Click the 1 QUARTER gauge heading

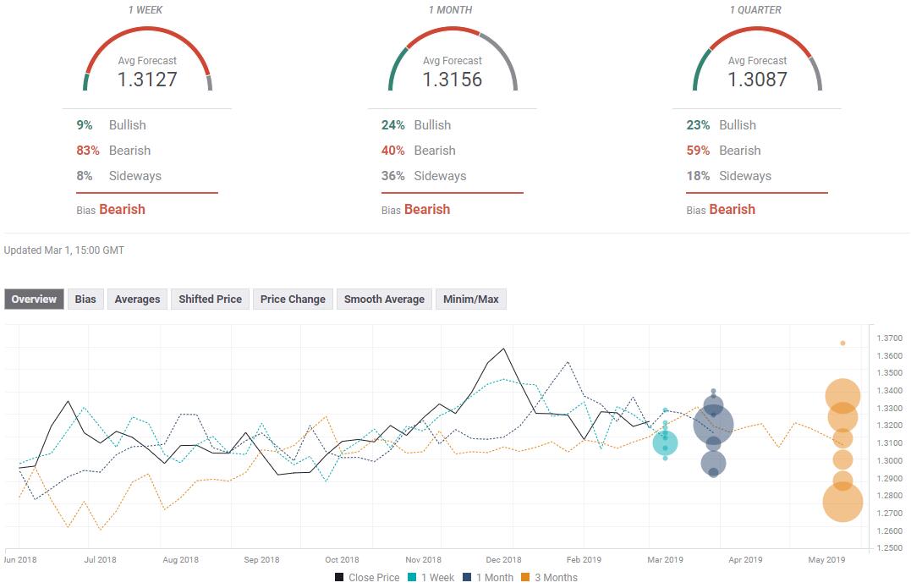coord(755,10)
